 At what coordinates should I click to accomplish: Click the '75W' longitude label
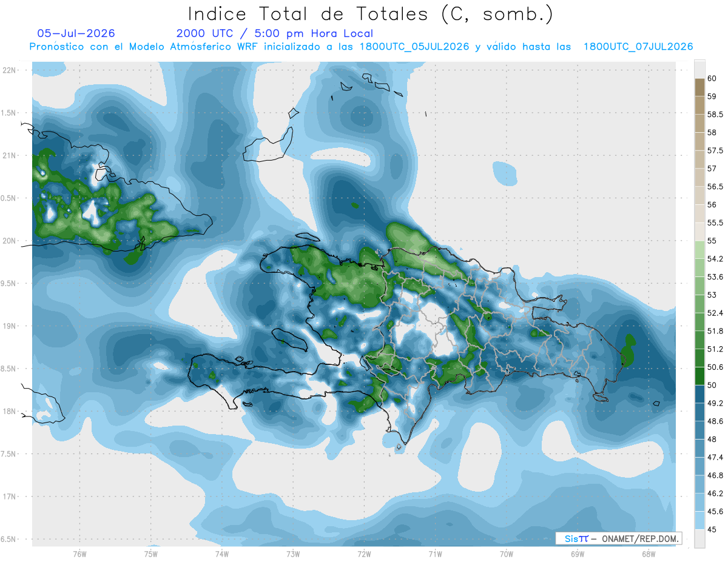pos(151,554)
